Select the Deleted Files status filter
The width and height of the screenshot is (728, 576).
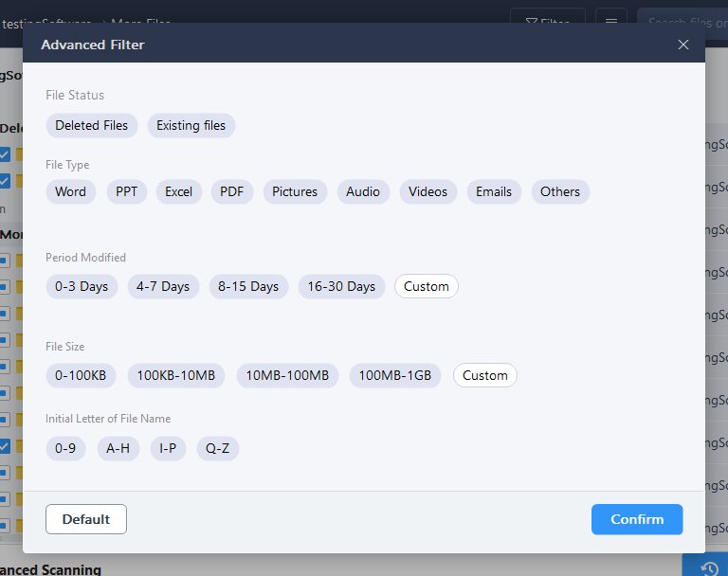[x=91, y=125]
